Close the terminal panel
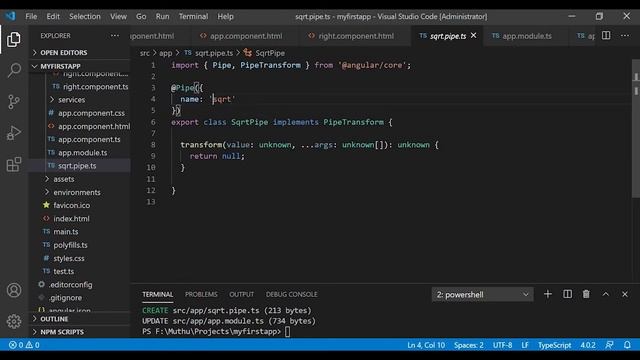 [625, 294]
